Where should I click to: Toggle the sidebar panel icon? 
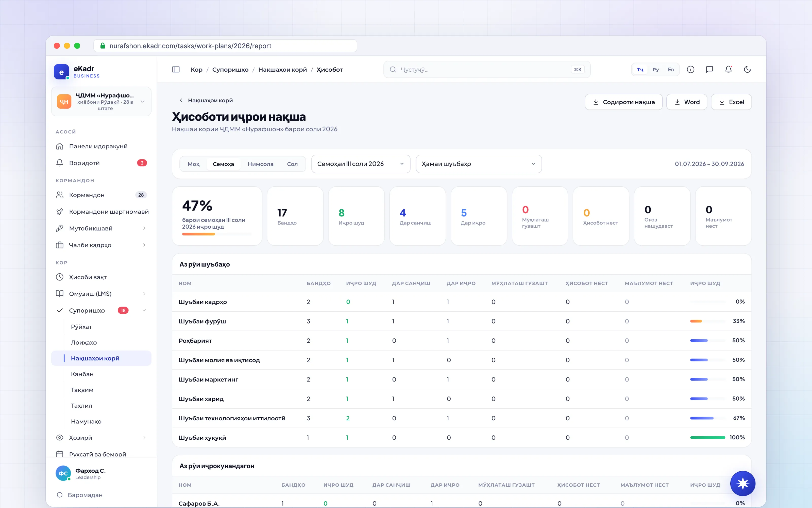(x=176, y=70)
